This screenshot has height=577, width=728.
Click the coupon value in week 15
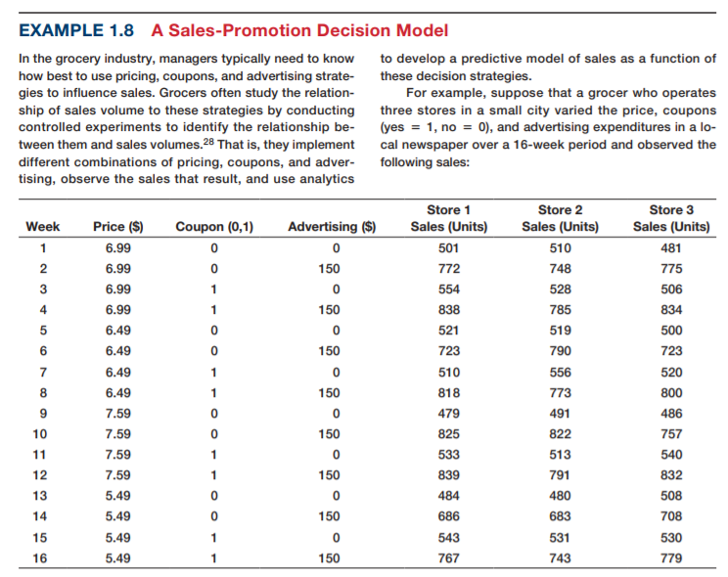coord(214,538)
